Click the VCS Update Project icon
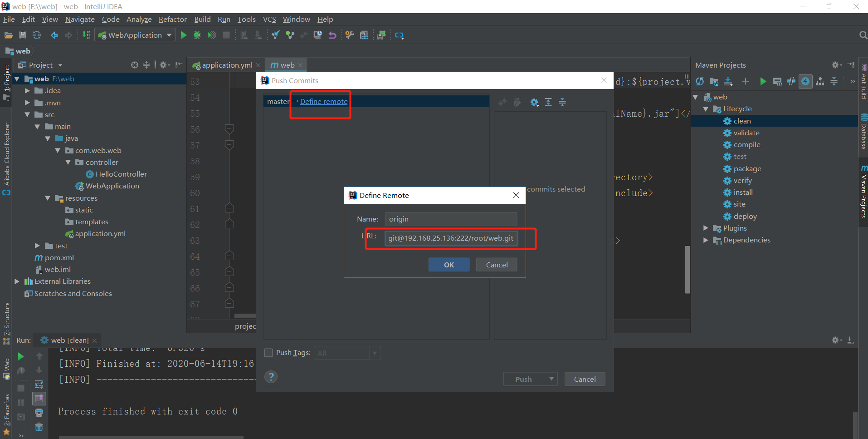Viewport: 868px width, 439px height. click(x=275, y=35)
